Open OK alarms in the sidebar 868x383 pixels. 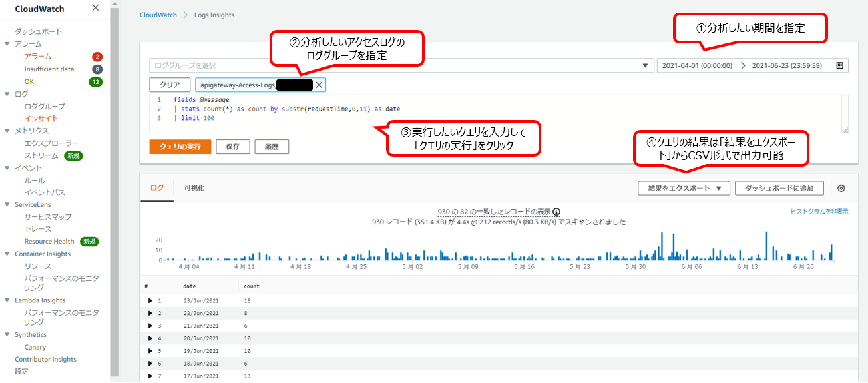click(x=29, y=81)
